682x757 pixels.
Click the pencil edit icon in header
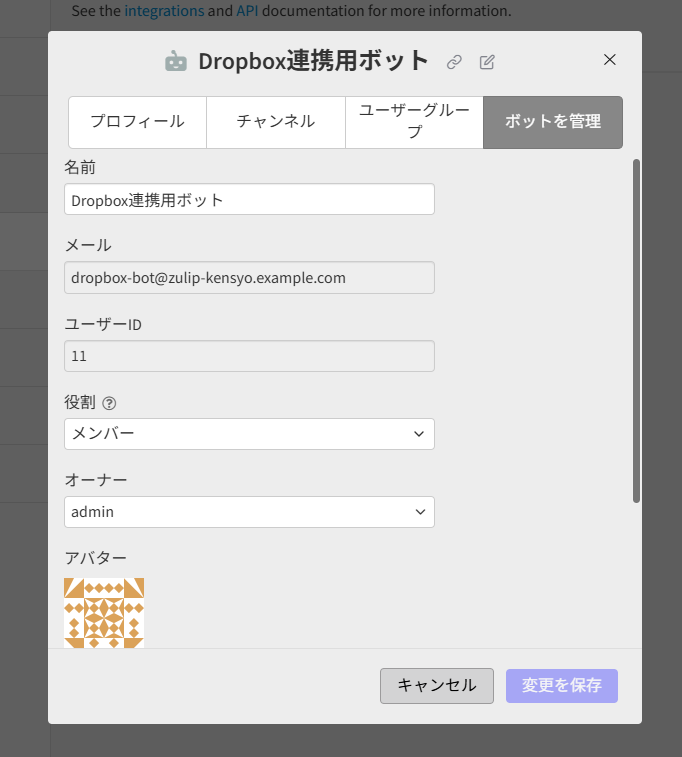(487, 62)
